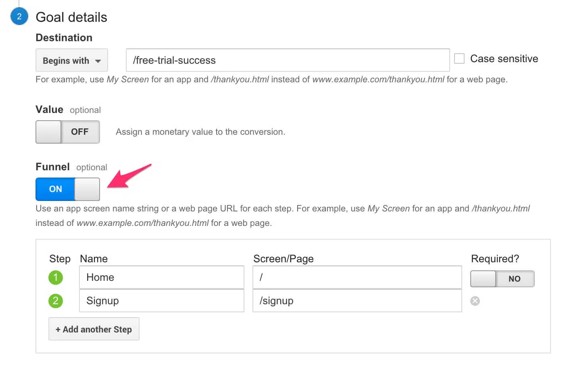This screenshot has height=372, width=588.
Task: Edit the Signup step name field
Action: tap(161, 301)
